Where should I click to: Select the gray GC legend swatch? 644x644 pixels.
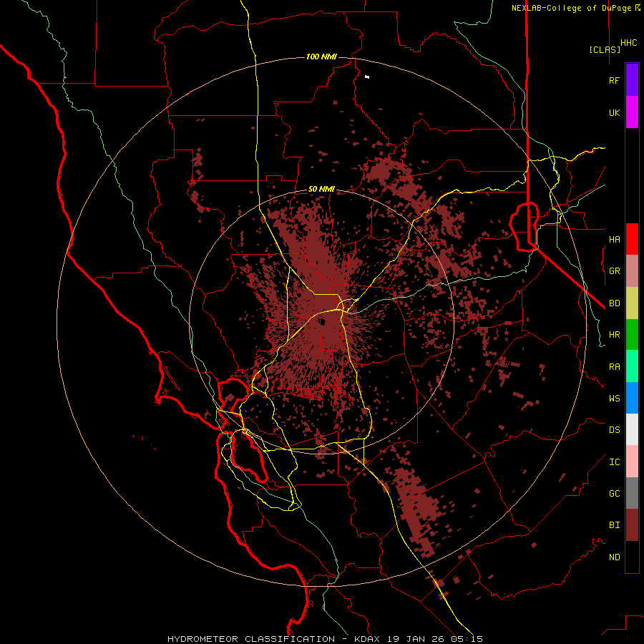coord(632,493)
